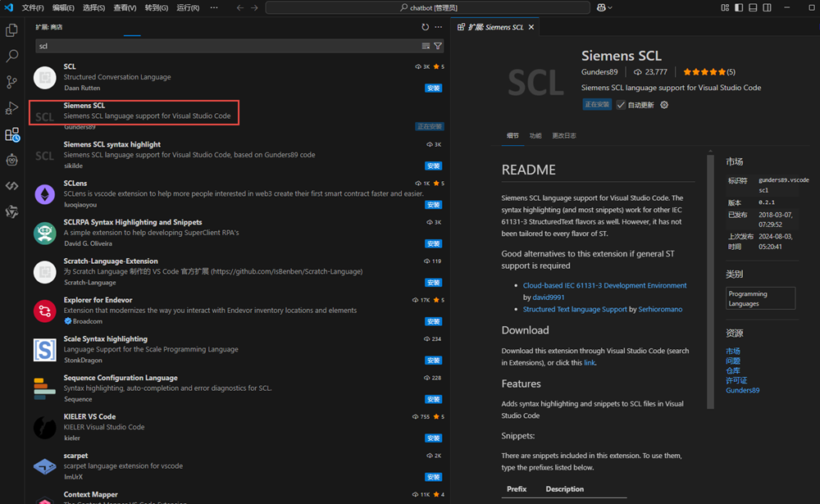
Task: Open the Extensions view icon
Action: pos(12,134)
